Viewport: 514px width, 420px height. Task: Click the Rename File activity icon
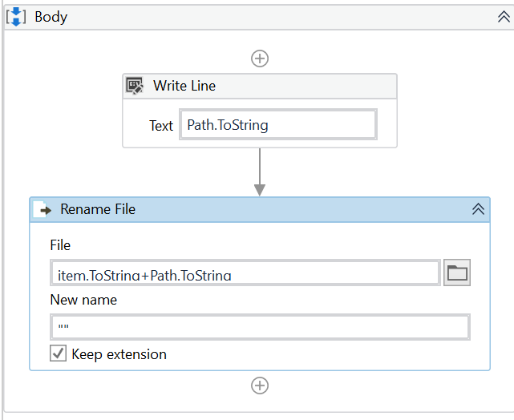click(45, 209)
